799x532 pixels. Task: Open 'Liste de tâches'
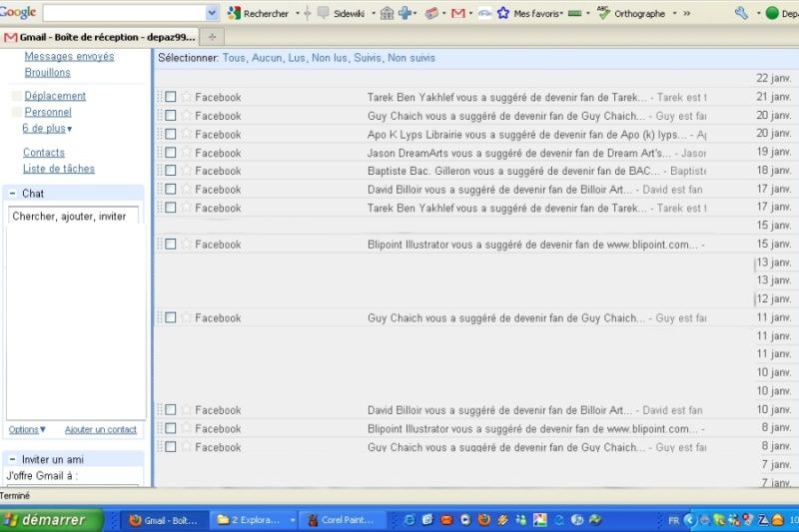coord(59,169)
